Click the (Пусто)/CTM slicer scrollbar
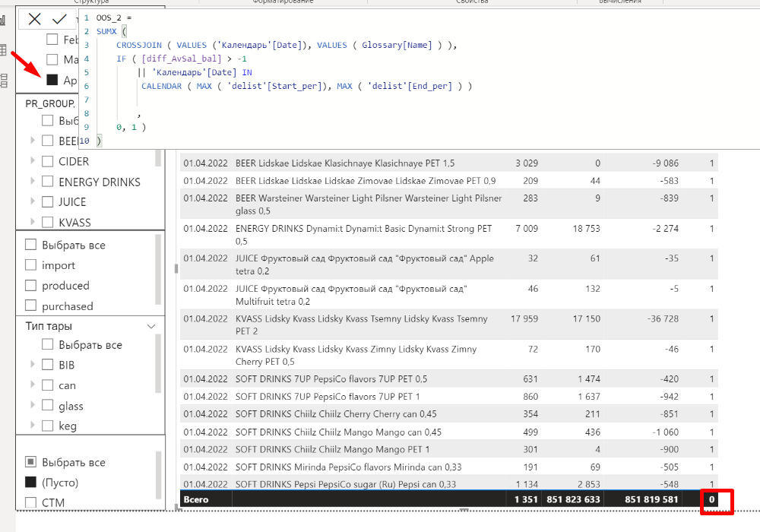This screenshot has height=532, width=760. 158,475
